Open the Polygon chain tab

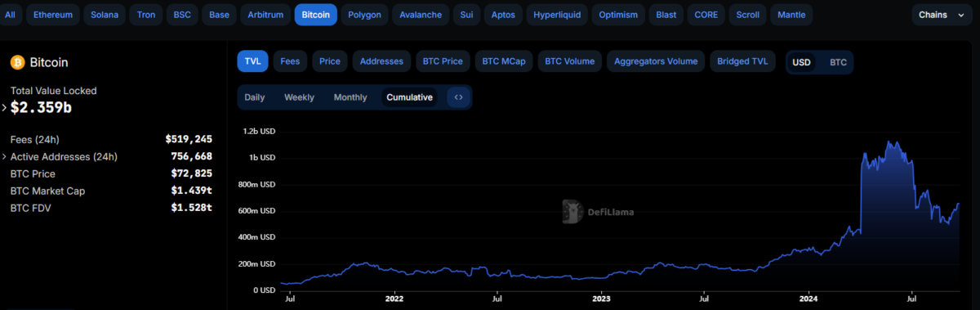point(364,15)
